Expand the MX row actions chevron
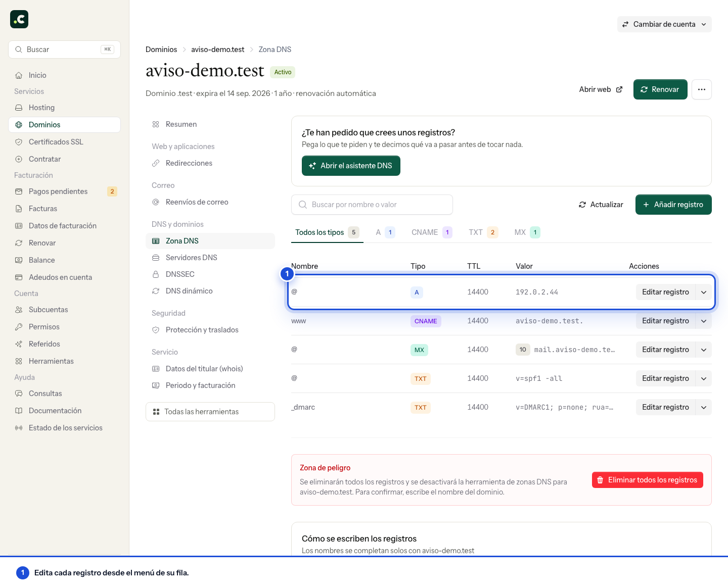The image size is (728, 588). click(704, 350)
